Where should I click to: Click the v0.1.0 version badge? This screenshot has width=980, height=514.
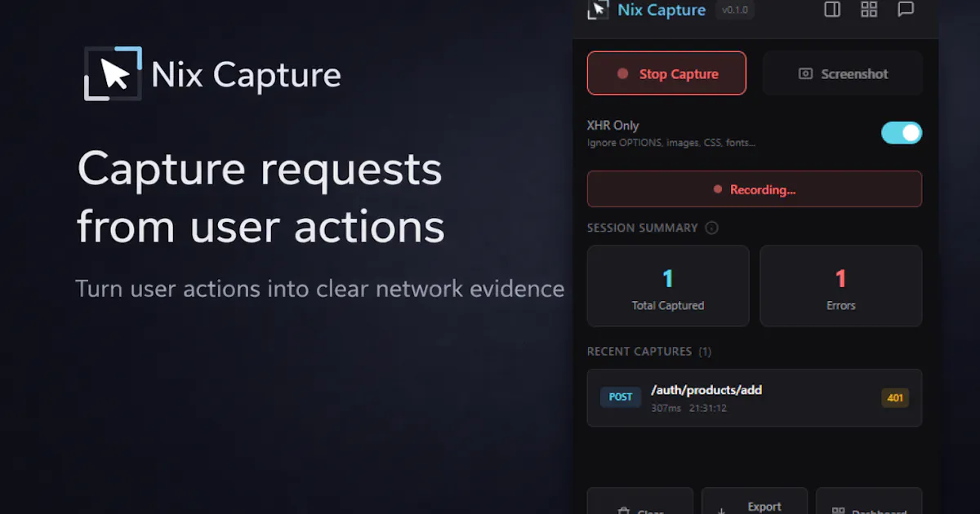[x=734, y=10]
